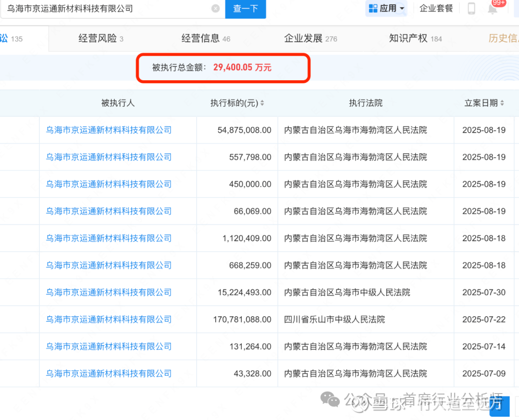519x420 pixels.
Task: Switch to the 经营风险 tab
Action: (101, 38)
